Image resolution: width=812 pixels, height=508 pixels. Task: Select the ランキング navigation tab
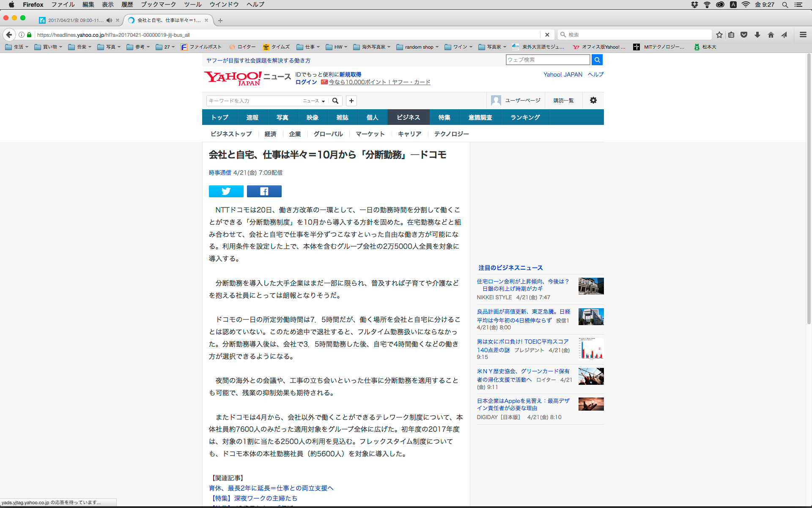pyautogui.click(x=525, y=117)
